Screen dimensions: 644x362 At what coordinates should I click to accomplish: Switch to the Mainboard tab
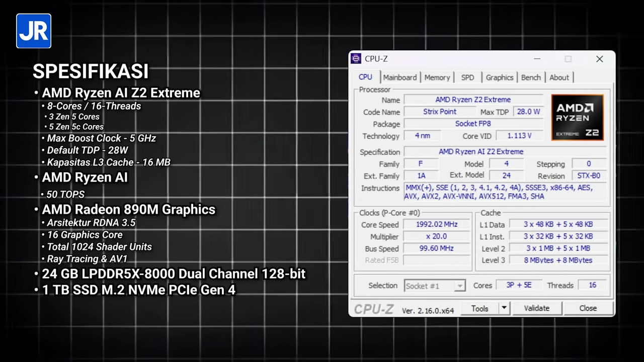[x=399, y=77]
